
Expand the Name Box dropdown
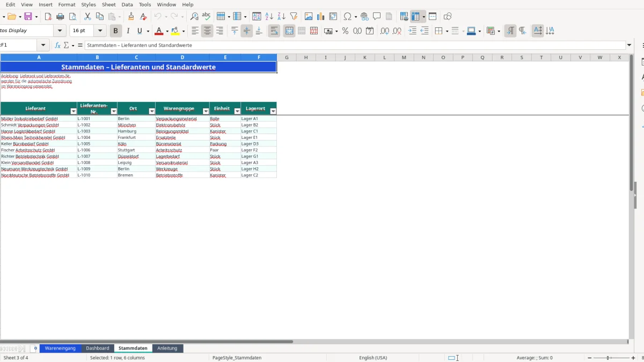tap(44, 46)
